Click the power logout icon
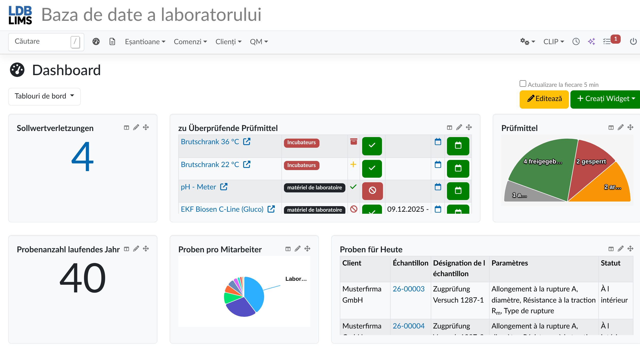Viewport: 640px width, 364px height. coord(633,41)
